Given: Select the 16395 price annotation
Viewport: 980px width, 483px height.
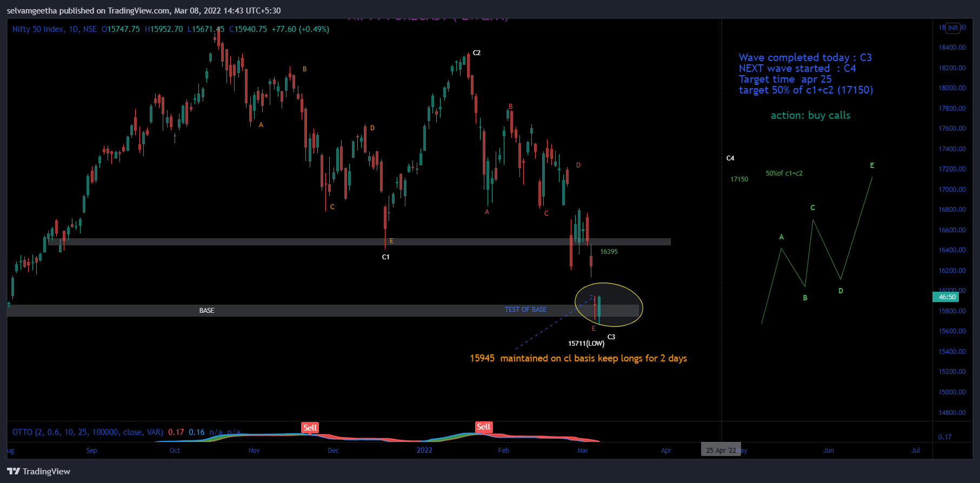Looking at the screenshot, I should pyautogui.click(x=609, y=252).
